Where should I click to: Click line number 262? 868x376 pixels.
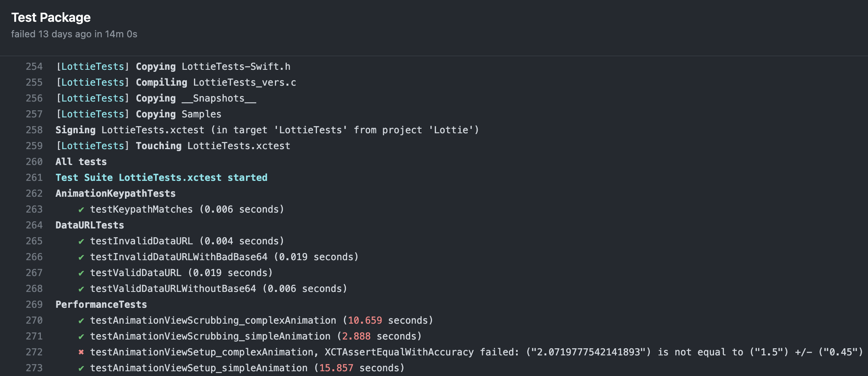pos(34,194)
